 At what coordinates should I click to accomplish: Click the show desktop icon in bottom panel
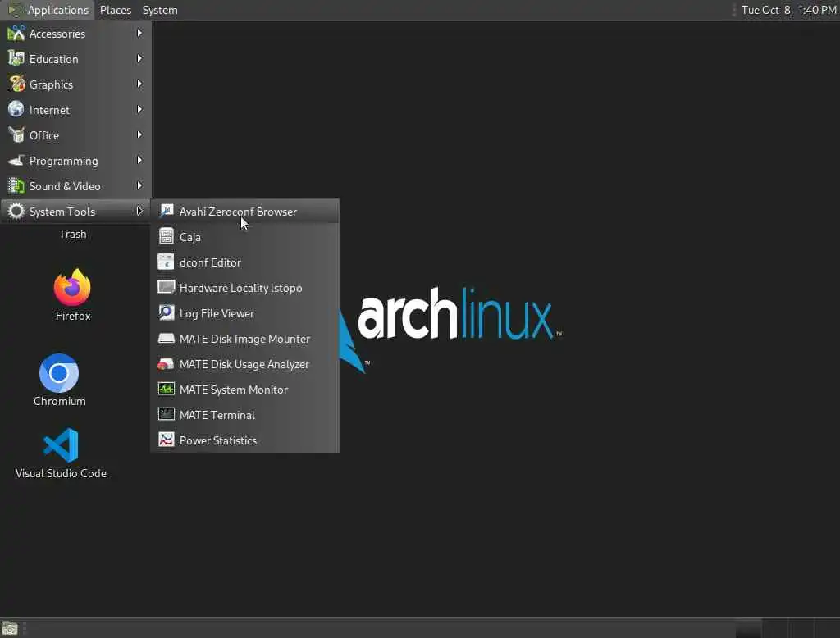pyautogui.click(x=10, y=628)
